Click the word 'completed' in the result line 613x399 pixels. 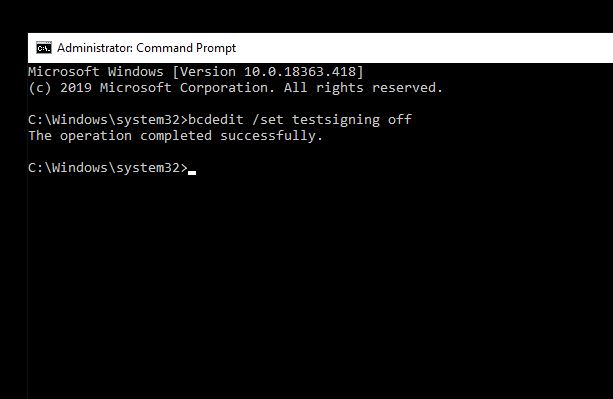176,136
